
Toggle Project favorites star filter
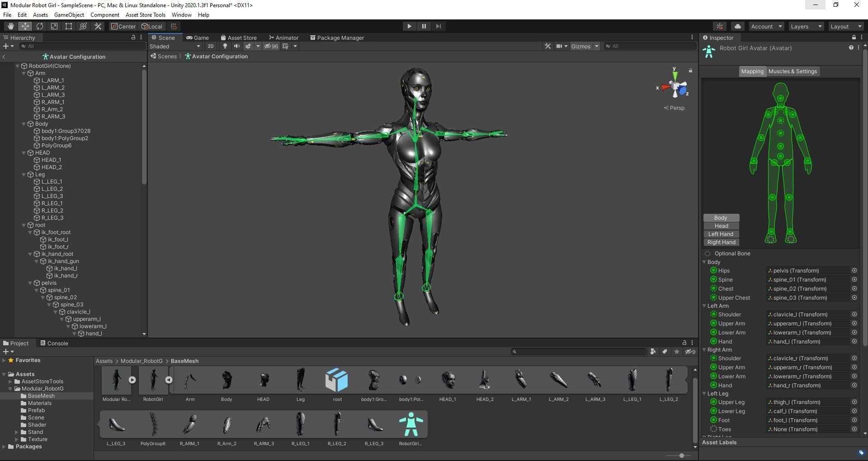(677, 352)
